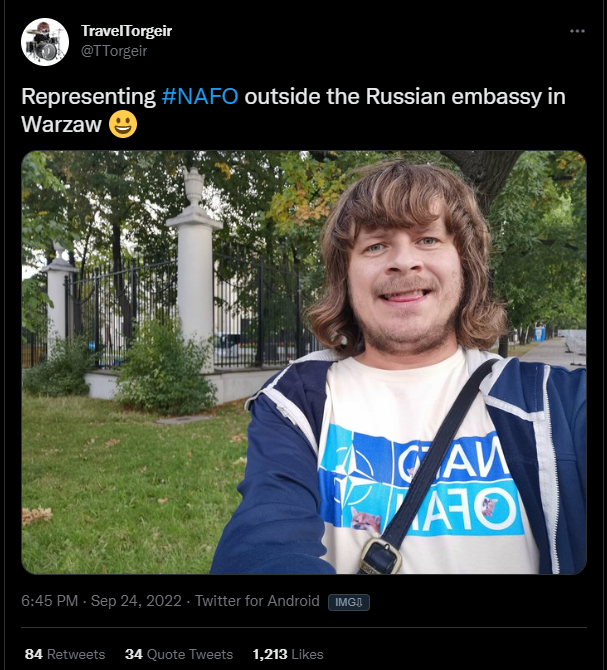607x670 pixels.
Task: Click the word 'Warzaw' in tweet
Action: [x=62, y=124]
